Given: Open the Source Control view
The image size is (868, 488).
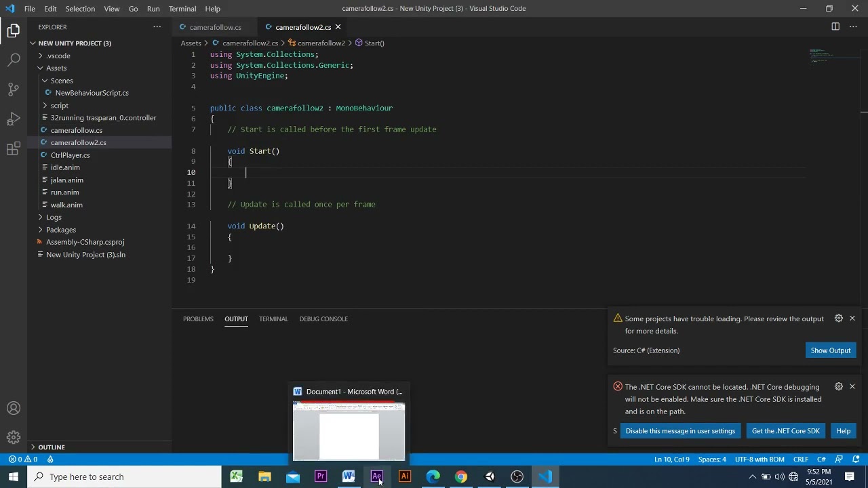Looking at the screenshot, I should click(x=14, y=89).
